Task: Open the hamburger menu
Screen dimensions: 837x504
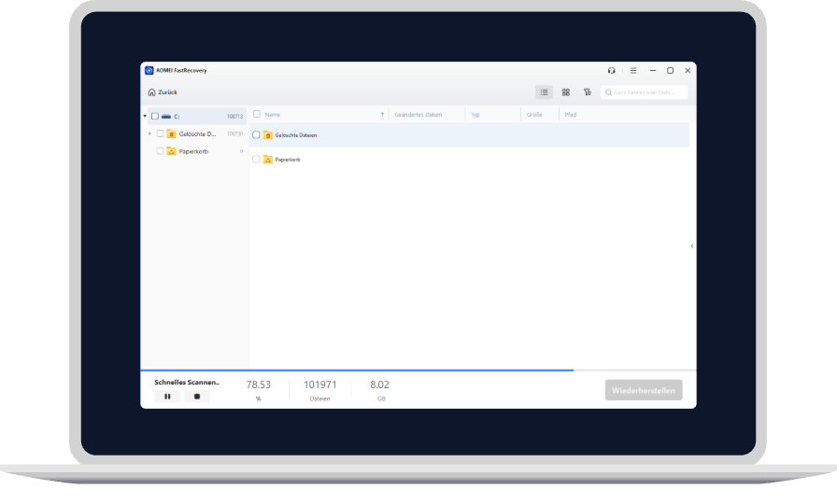Action: pos(632,70)
